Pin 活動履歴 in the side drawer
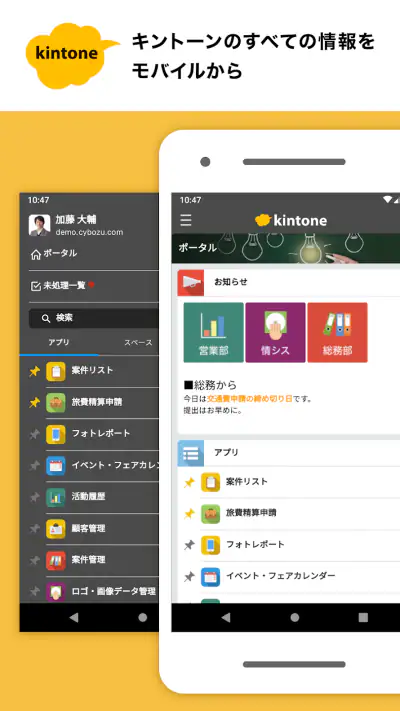 pos(34,497)
